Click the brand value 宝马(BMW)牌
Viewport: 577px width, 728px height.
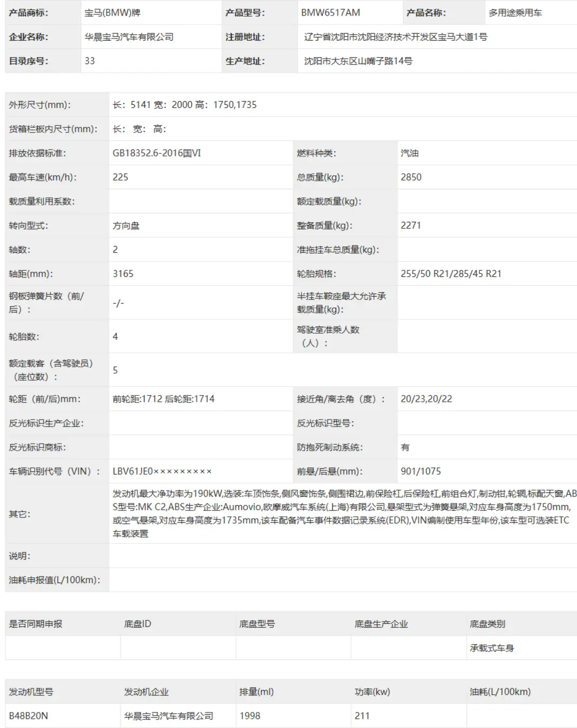point(113,13)
